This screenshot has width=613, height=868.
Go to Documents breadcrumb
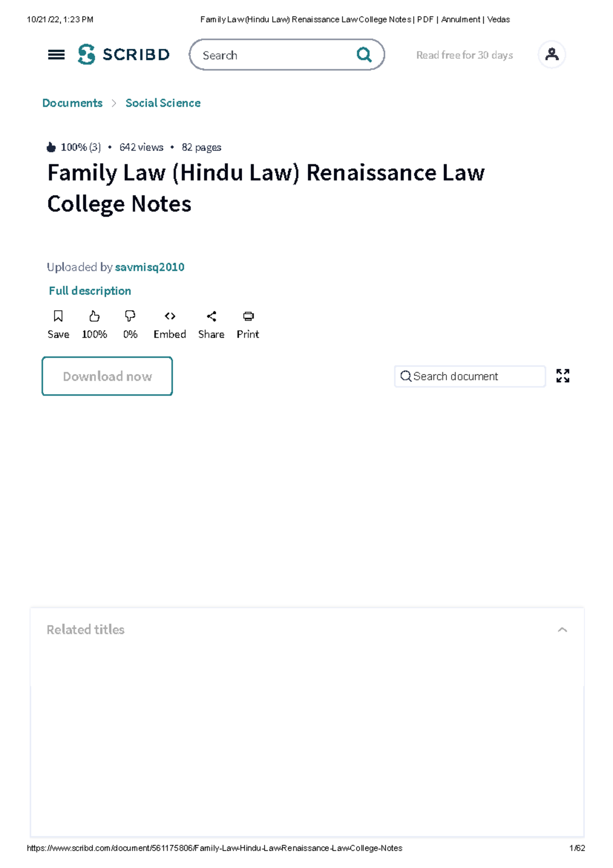point(73,103)
